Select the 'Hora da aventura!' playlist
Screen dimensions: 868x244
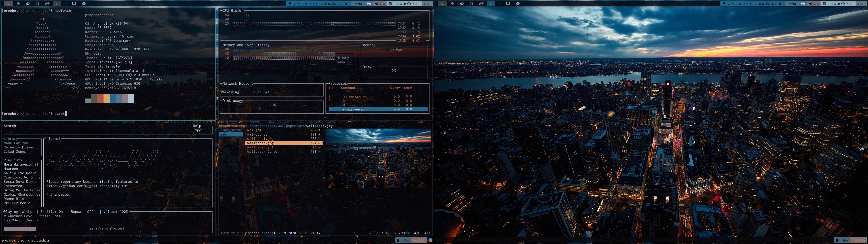pyautogui.click(x=21, y=164)
